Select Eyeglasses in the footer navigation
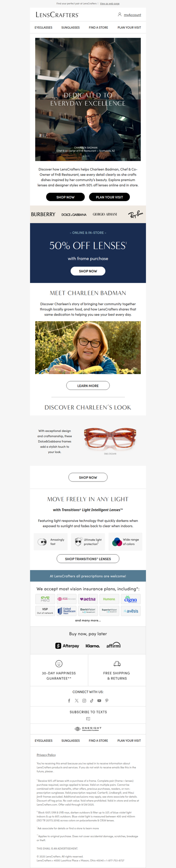The width and height of the screenshot is (176, 868). tap(44, 740)
